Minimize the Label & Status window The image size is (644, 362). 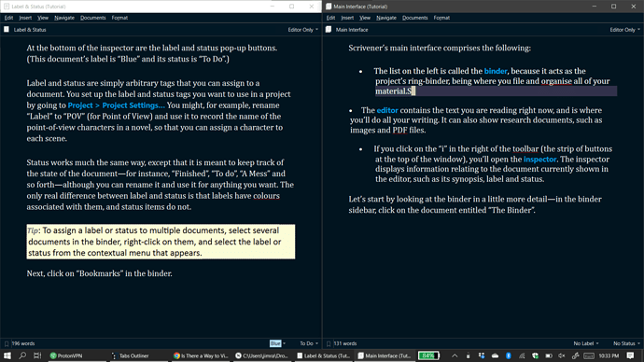pyautogui.click(x=273, y=7)
